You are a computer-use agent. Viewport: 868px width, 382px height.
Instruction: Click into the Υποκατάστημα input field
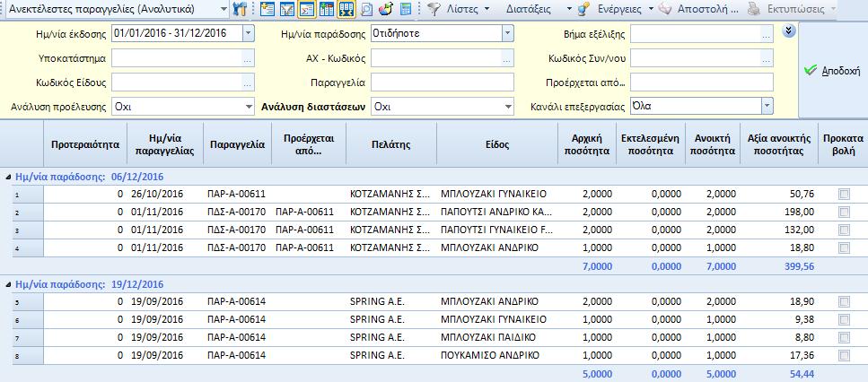177,58
